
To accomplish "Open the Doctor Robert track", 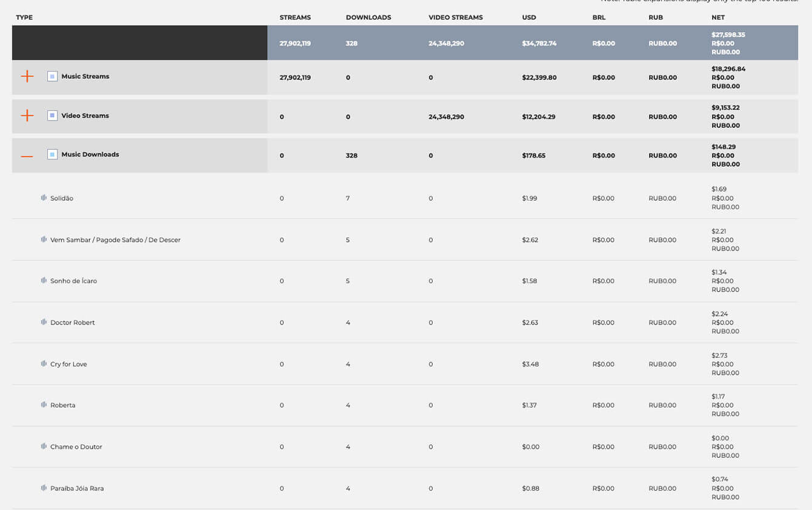I will coord(73,323).
